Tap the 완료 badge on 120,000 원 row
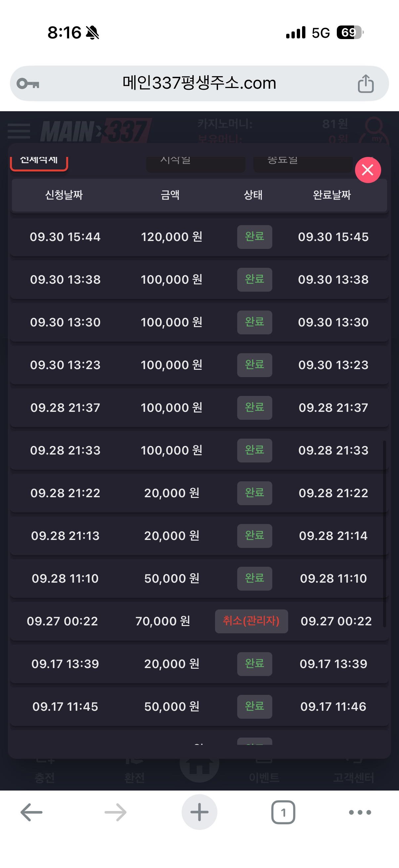Image resolution: width=399 pixels, height=868 pixels. 254,237
